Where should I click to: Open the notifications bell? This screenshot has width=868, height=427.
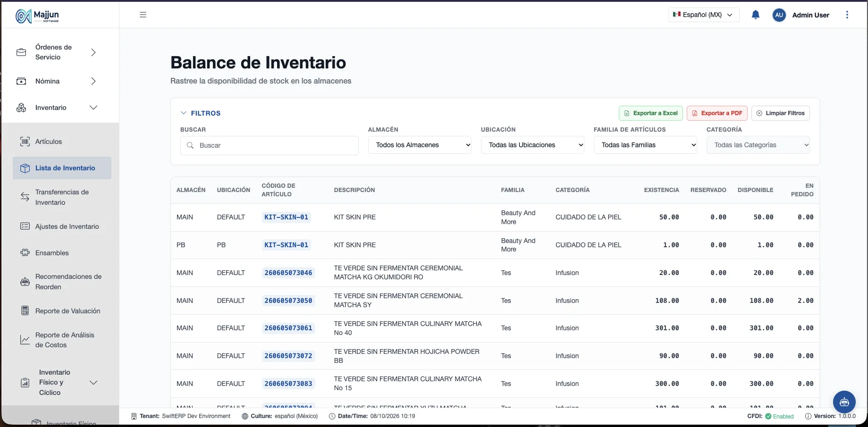pos(755,15)
